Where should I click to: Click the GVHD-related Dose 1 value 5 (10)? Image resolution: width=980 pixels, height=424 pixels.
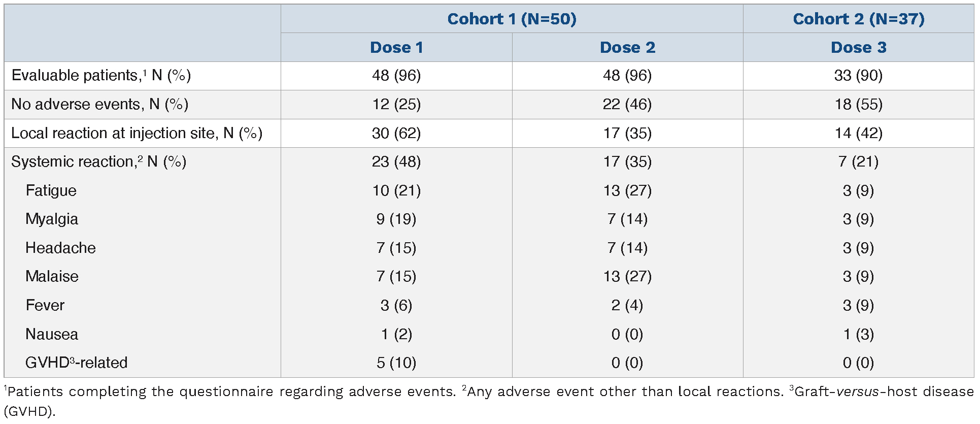click(396, 363)
